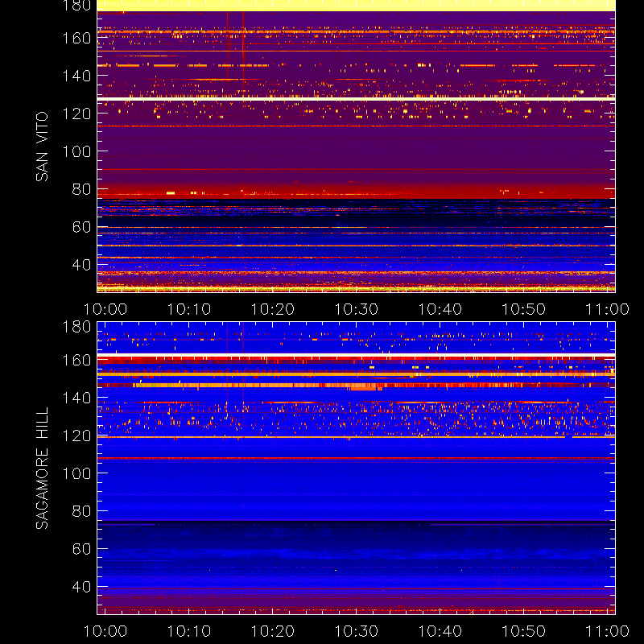Click 10:50 time label under Sagamore Hill plot
This screenshot has width=644, height=644.
pyautogui.click(x=524, y=631)
